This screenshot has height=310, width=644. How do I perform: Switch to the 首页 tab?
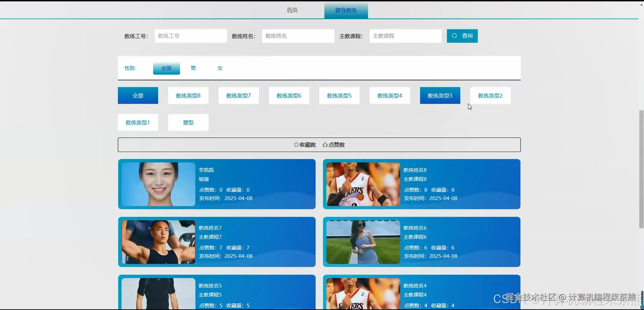coord(291,10)
